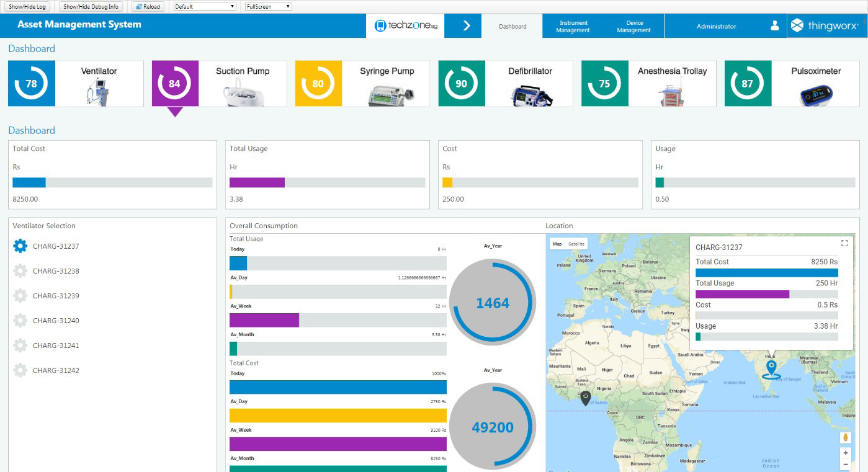The height and width of the screenshot is (472, 868).
Task: Click the gear icon for CHARG-31238
Action: [20, 271]
